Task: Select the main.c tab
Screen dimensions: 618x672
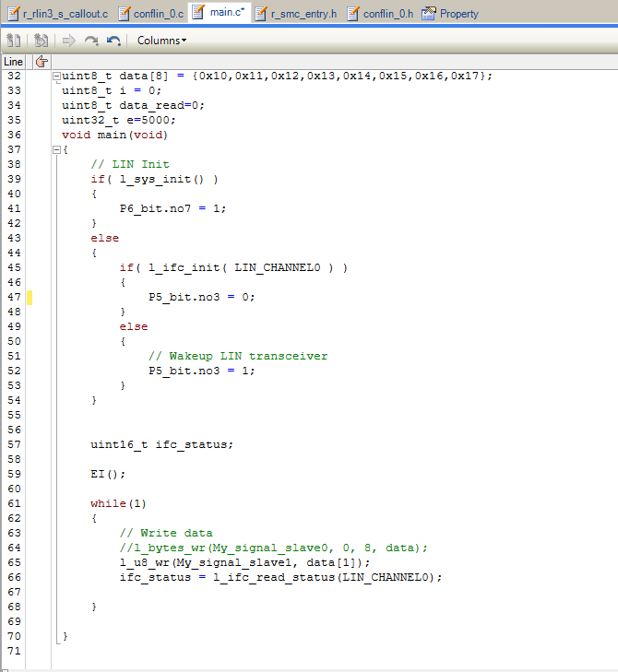Action: click(x=220, y=12)
